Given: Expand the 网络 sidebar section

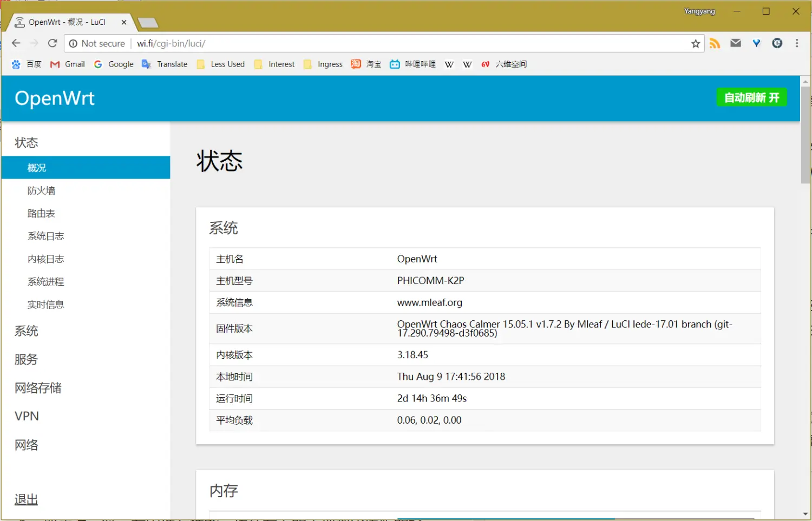Looking at the screenshot, I should click(x=27, y=445).
